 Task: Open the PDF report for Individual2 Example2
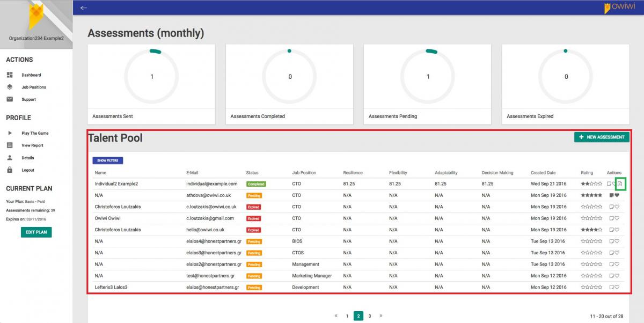tap(620, 184)
